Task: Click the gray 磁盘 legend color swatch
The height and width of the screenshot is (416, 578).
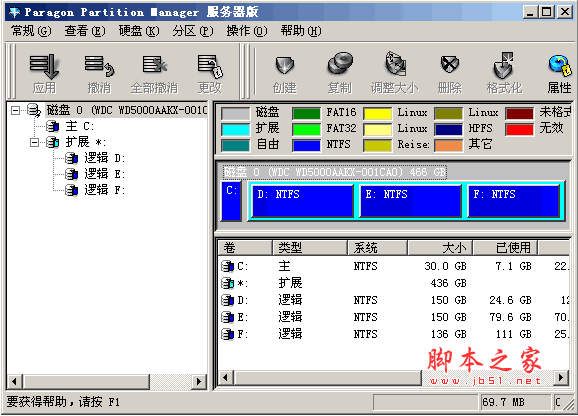Action: pos(235,113)
